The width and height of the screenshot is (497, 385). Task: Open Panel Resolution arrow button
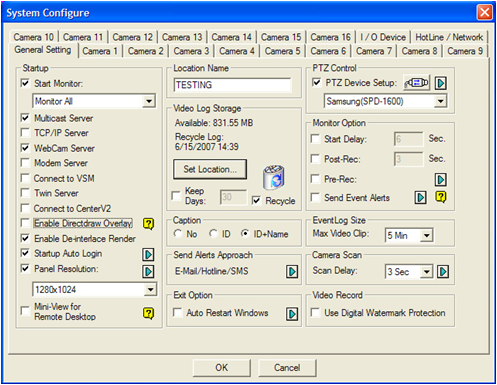point(148,272)
